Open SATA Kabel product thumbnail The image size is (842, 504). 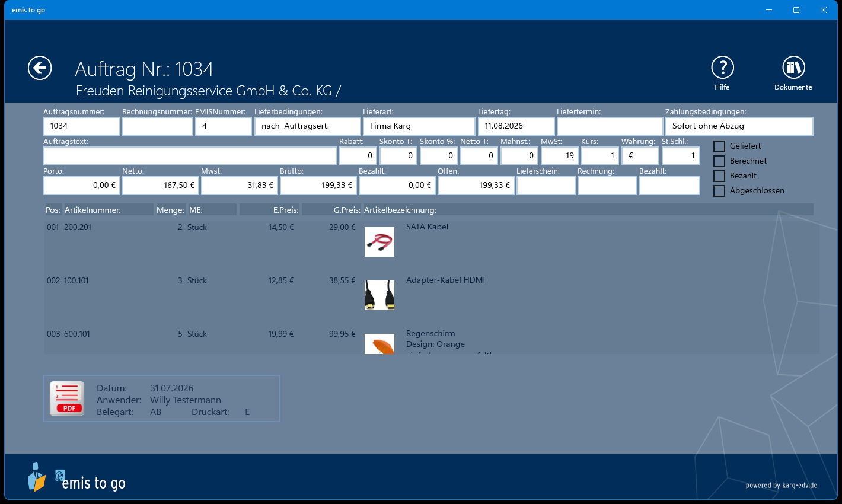click(379, 242)
